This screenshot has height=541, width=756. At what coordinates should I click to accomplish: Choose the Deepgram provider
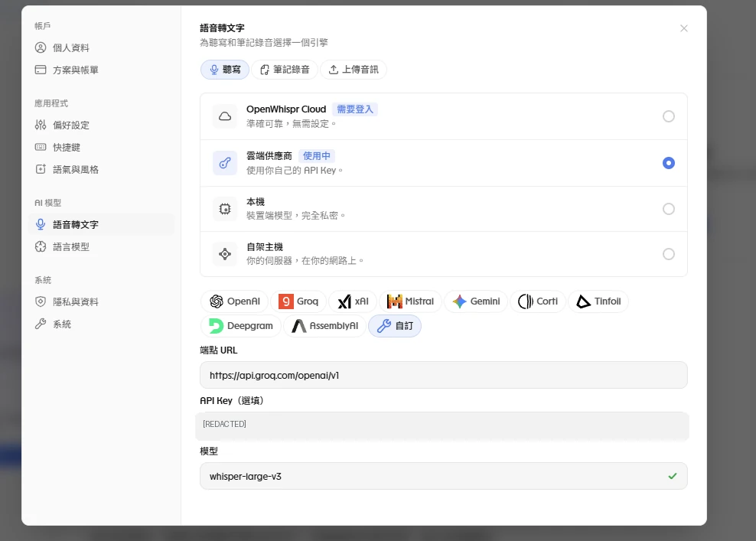click(240, 326)
